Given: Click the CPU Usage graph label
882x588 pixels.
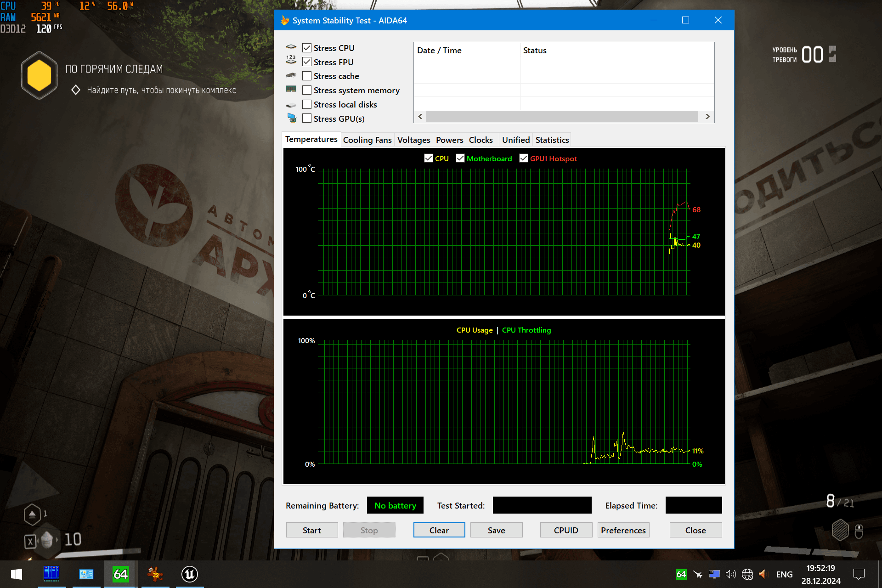Looking at the screenshot, I should tap(475, 330).
